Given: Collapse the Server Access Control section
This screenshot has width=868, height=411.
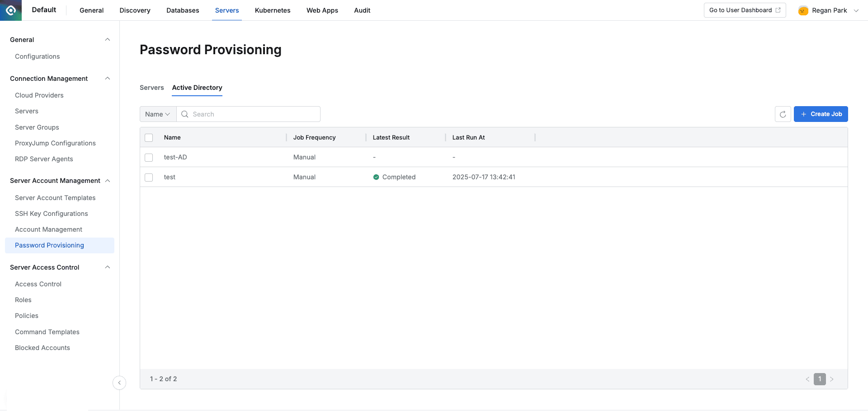Looking at the screenshot, I should (x=107, y=267).
